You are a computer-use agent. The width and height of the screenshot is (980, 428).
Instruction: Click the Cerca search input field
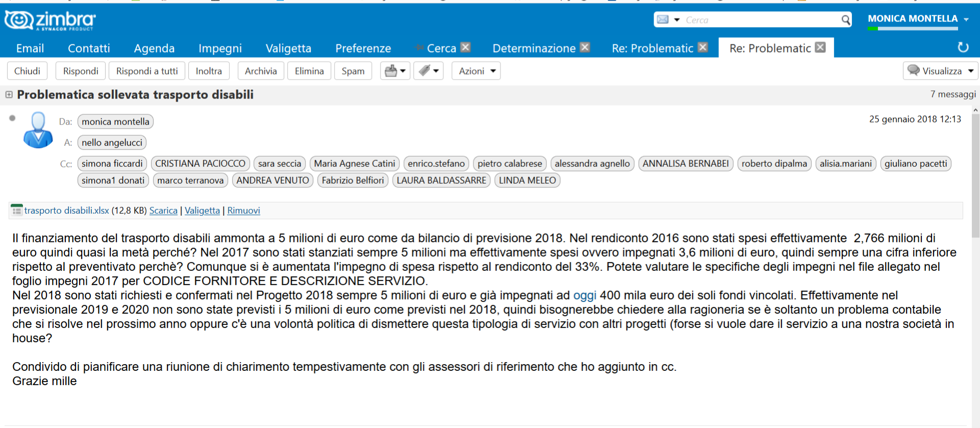(x=761, y=20)
